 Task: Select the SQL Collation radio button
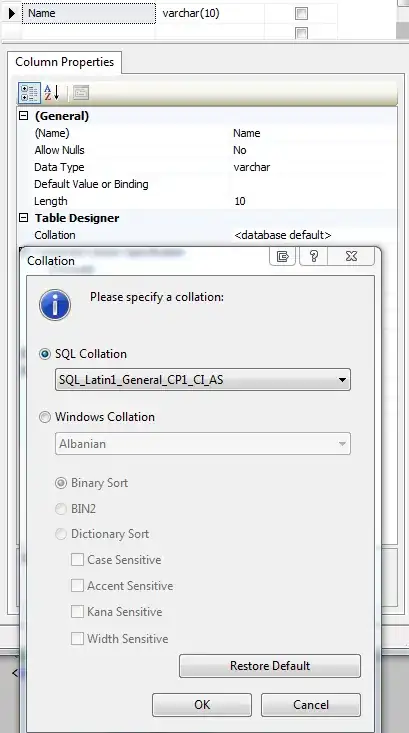45,354
